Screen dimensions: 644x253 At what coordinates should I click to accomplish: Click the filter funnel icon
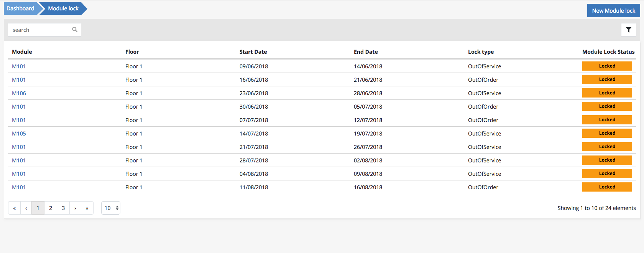coord(628,30)
